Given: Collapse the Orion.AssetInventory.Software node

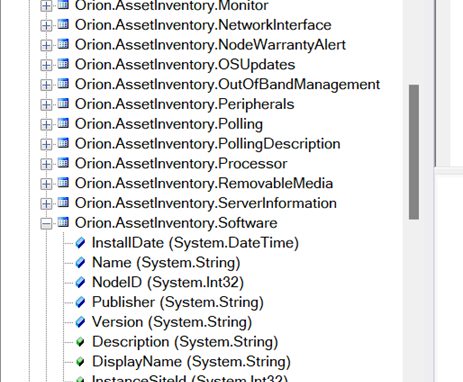Looking at the screenshot, I should (x=46, y=223).
